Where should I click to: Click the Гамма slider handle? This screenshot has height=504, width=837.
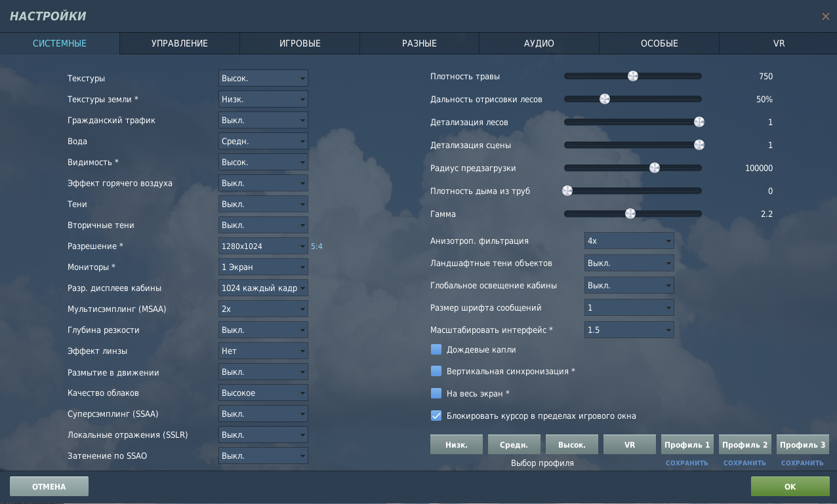click(630, 214)
